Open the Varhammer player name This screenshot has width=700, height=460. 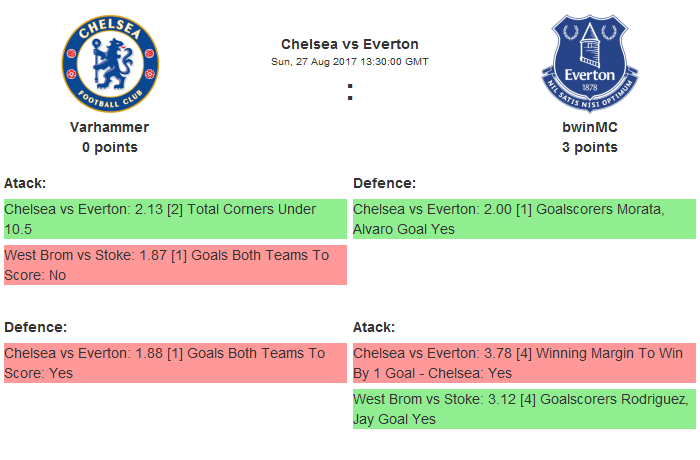coord(110,127)
